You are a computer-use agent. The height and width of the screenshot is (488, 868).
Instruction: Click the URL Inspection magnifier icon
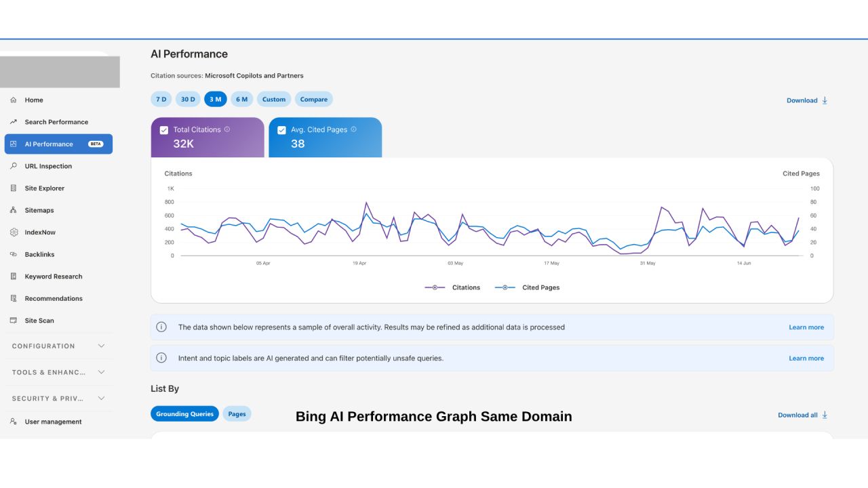(14, 166)
